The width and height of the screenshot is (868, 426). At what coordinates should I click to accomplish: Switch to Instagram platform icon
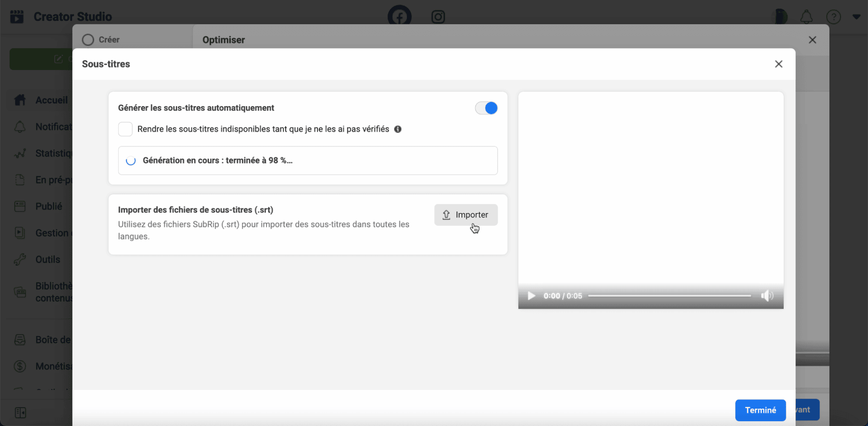[438, 17]
